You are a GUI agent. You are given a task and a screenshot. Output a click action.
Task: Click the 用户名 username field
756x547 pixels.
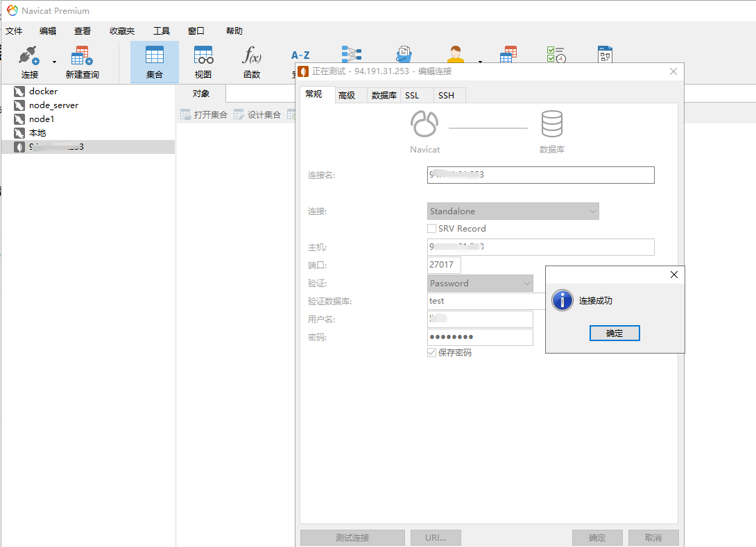click(480, 318)
